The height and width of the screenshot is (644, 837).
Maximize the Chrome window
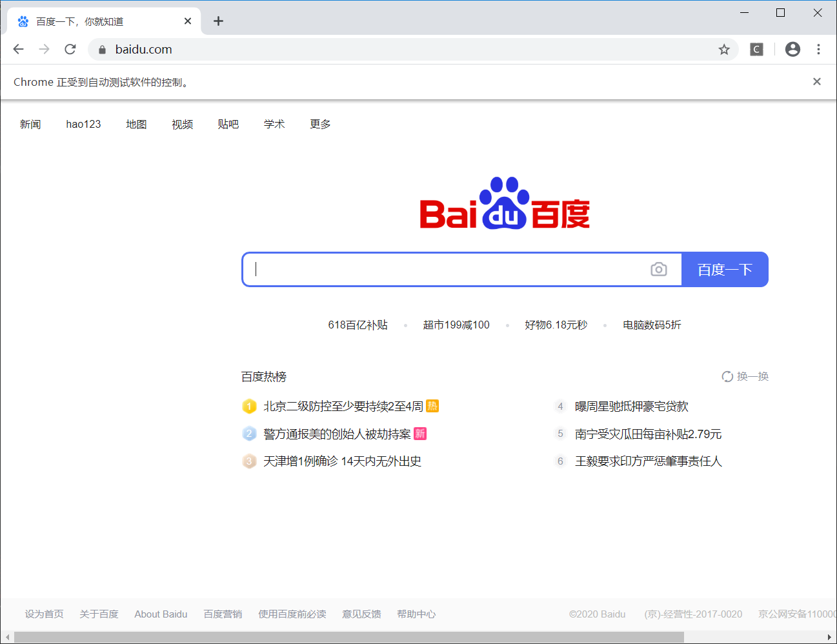(780, 13)
